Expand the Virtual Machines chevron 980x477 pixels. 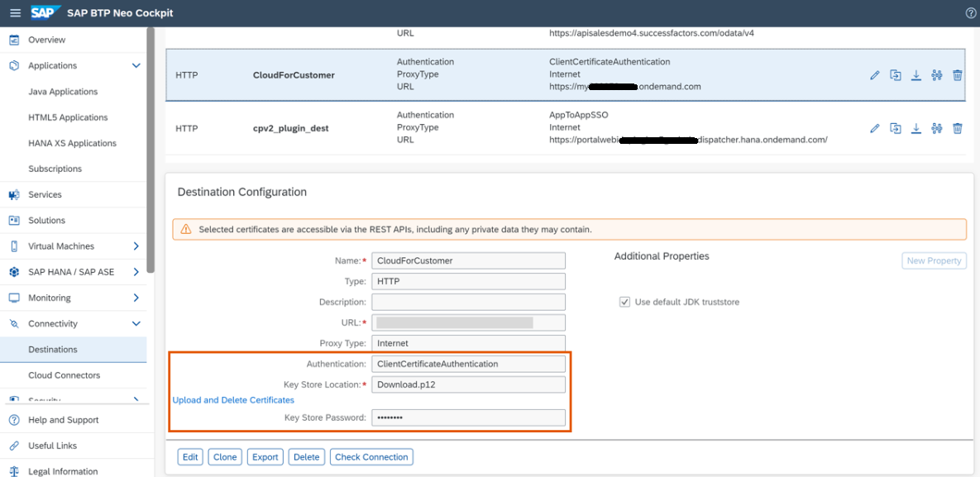pyautogui.click(x=136, y=246)
